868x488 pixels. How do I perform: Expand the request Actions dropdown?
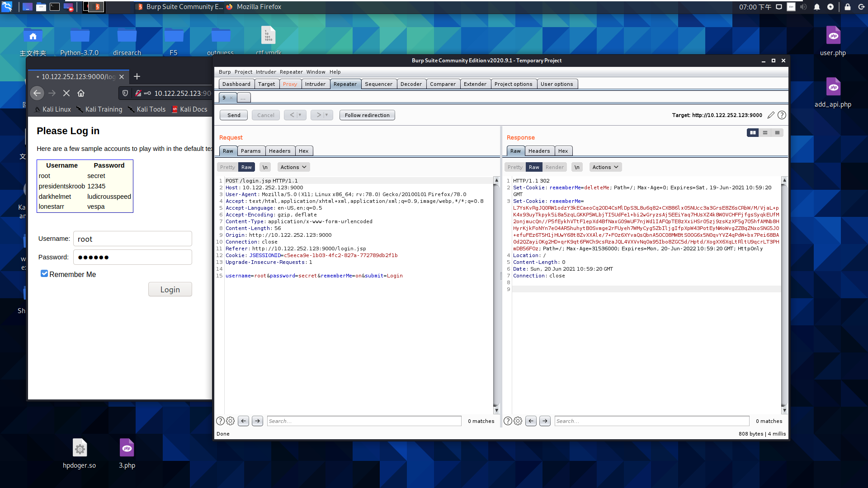coord(293,167)
